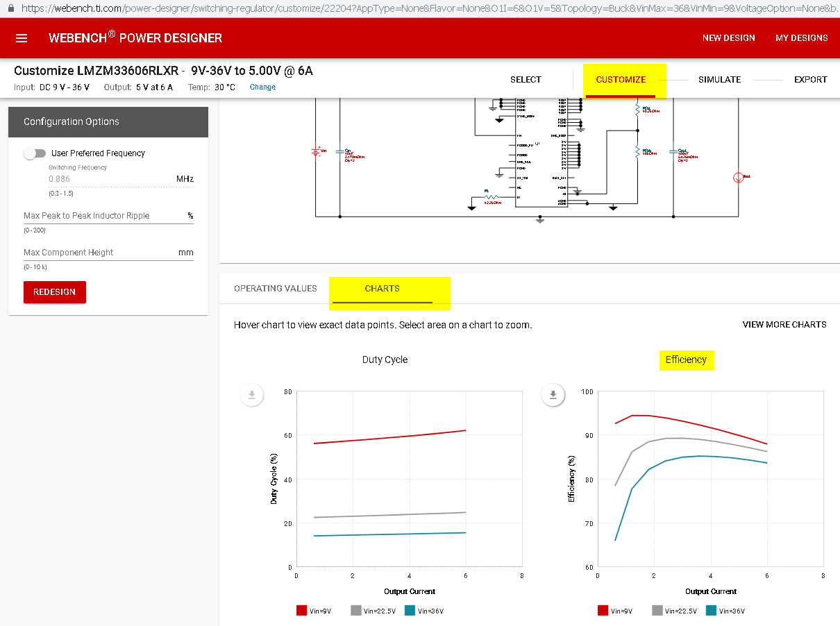This screenshot has height=626, width=840.
Task: Click the Efficiency chart Output Current axis label
Action: point(711,591)
